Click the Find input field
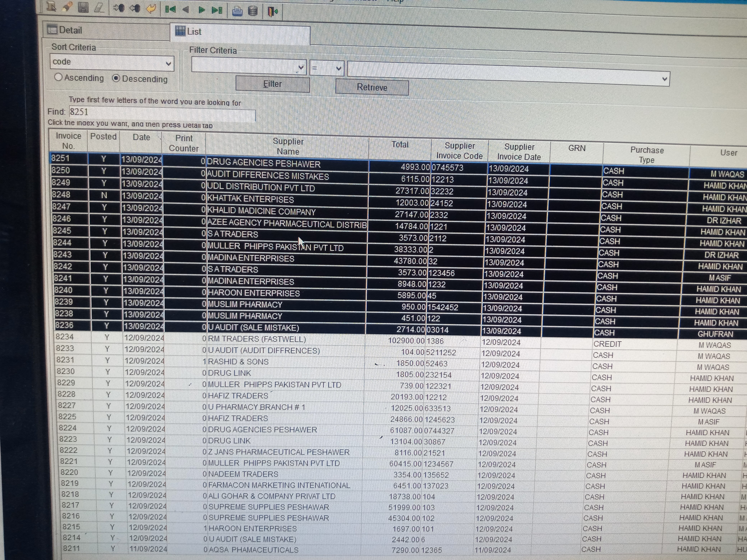The image size is (747, 560). click(162, 113)
